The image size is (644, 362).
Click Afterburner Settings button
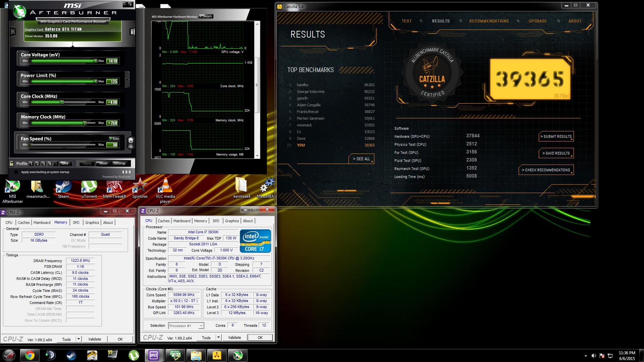(x=119, y=164)
